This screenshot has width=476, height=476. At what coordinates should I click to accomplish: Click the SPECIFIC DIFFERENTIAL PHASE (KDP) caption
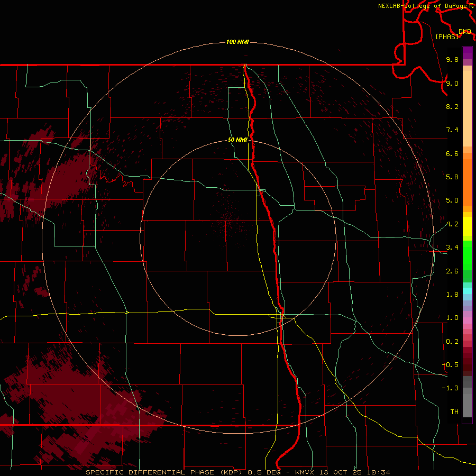(164, 472)
